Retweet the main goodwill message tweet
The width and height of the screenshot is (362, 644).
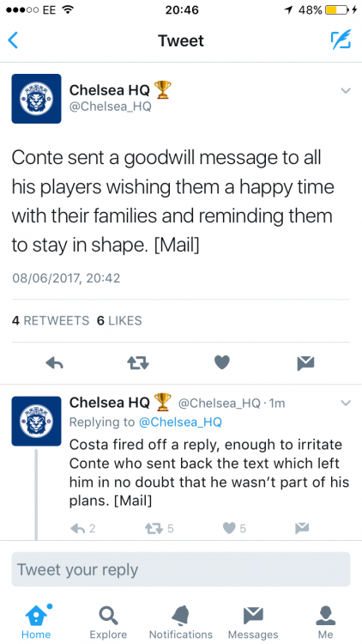coord(138,363)
